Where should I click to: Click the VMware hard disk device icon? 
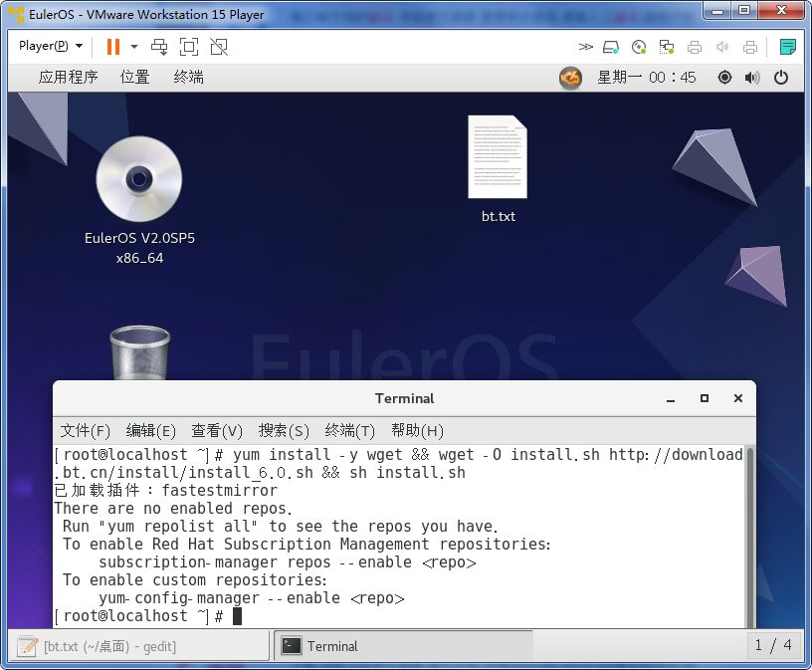point(611,47)
